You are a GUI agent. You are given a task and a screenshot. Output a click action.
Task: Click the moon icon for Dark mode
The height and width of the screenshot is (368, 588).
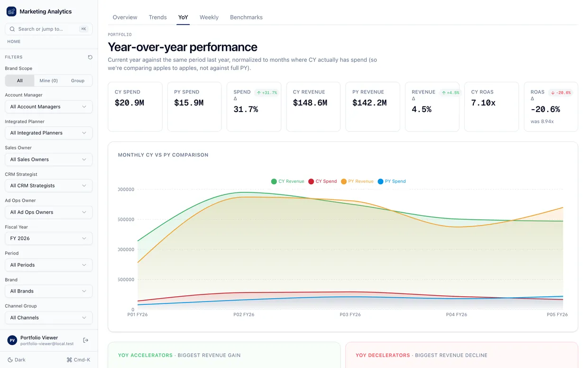coord(10,360)
